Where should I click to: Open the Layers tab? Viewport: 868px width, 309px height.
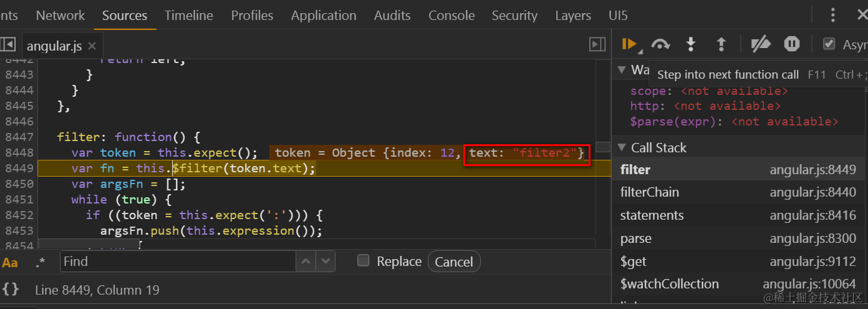point(573,15)
